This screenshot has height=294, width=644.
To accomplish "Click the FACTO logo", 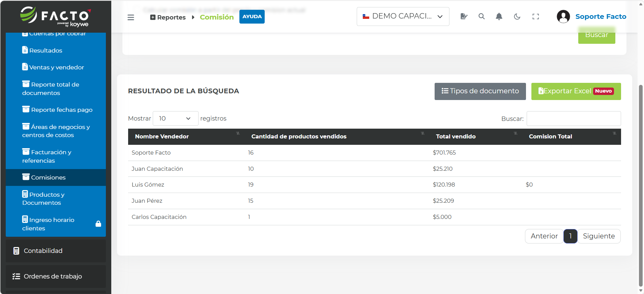I will click(56, 17).
